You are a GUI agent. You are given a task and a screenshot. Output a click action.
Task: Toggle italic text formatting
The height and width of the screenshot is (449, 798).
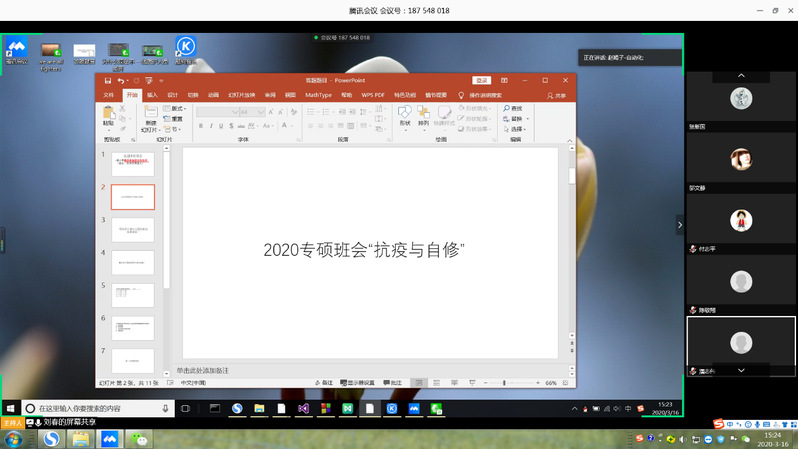[x=212, y=126]
